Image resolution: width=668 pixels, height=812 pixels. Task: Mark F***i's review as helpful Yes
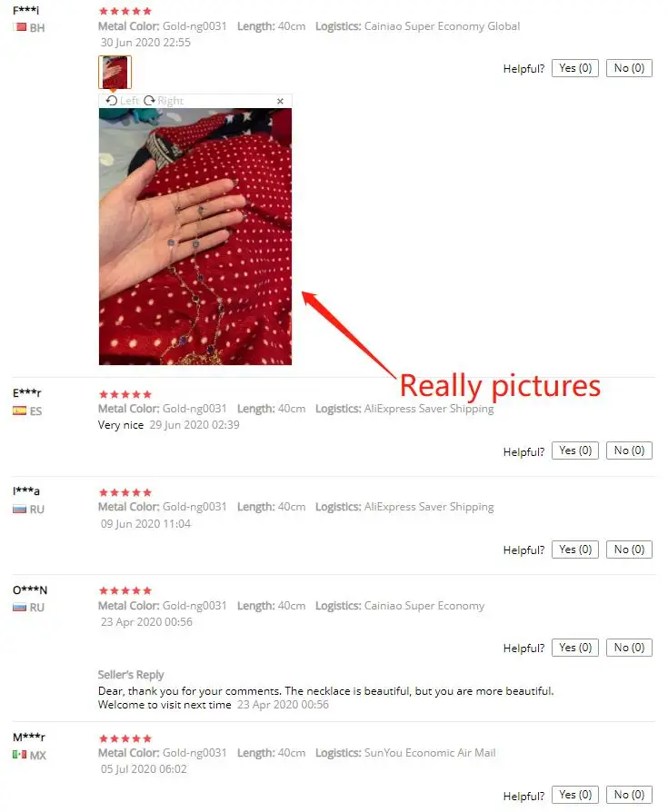coord(575,68)
